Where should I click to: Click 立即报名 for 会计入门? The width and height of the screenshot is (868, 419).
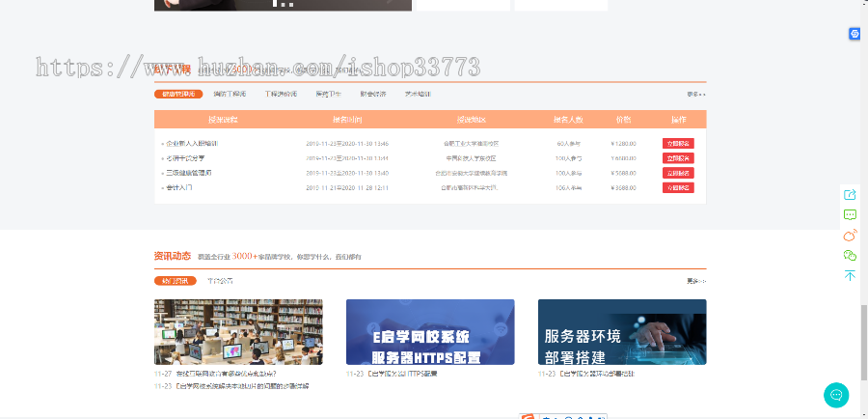678,187
